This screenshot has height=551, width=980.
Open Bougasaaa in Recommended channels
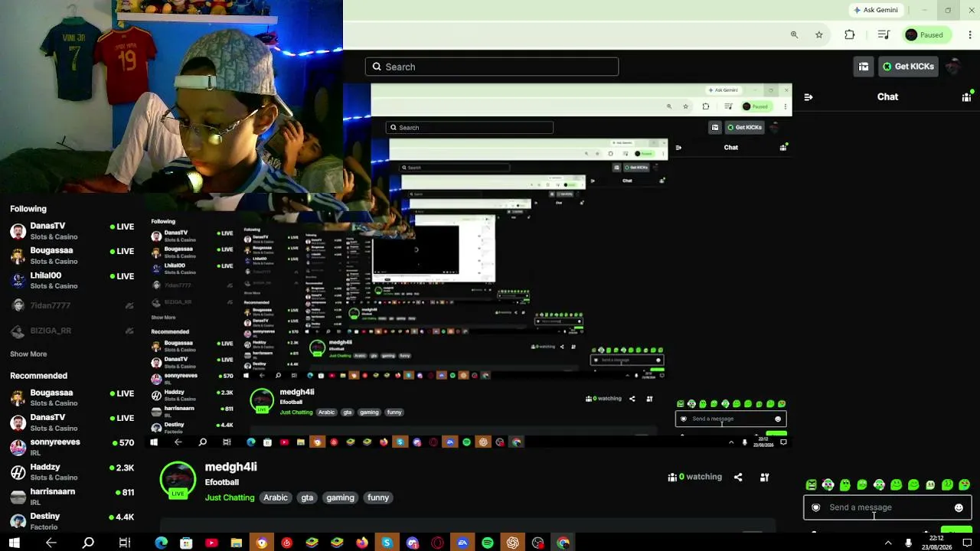tap(72, 398)
